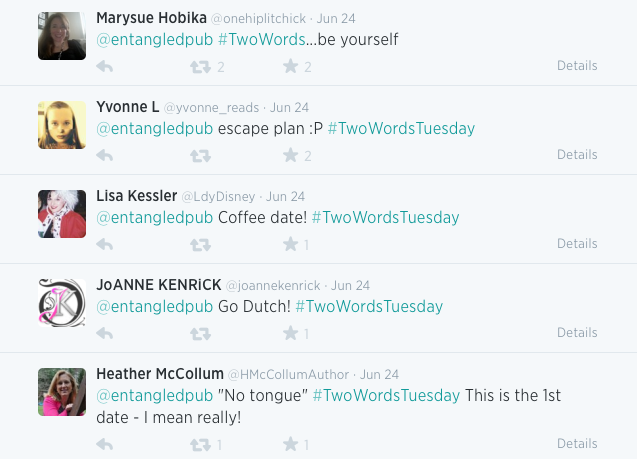Retweet Heather McCollum's tweet
This screenshot has width=637, height=459.
pos(200,444)
